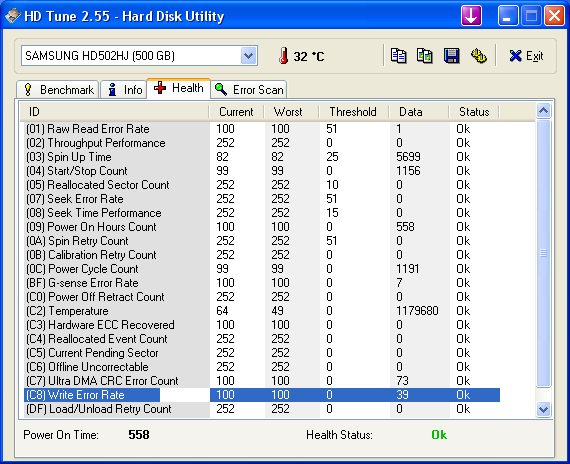The image size is (570, 464).
Task: Click scrollbar up arrow in health list
Action: (543, 111)
